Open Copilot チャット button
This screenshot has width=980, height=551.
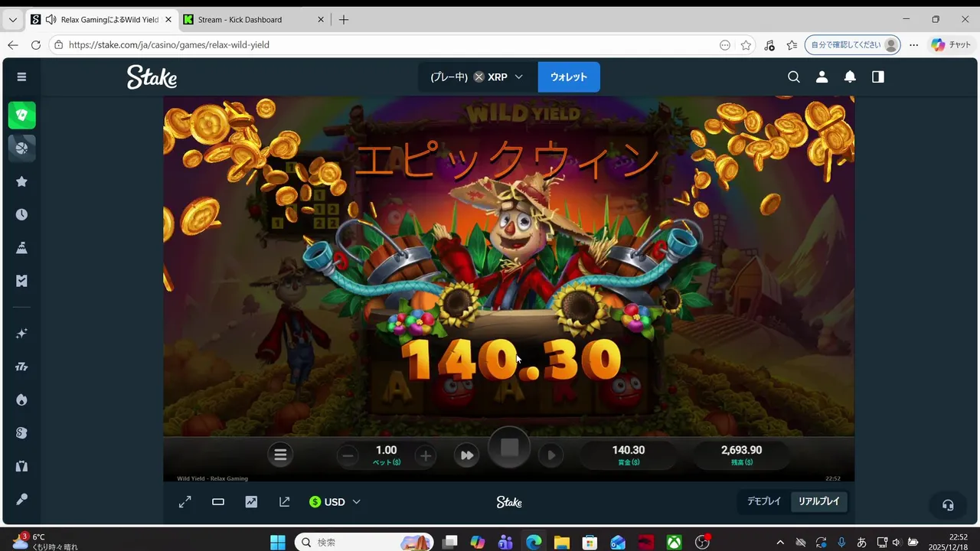click(950, 45)
